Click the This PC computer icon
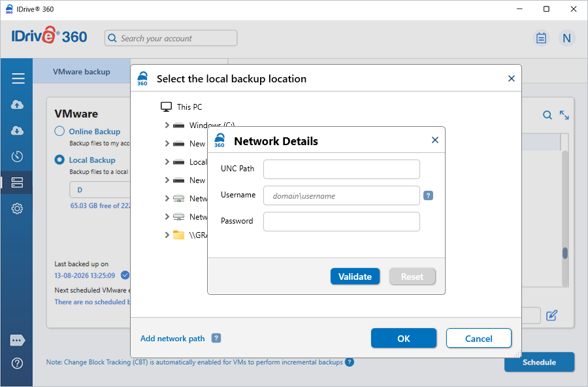 click(166, 107)
